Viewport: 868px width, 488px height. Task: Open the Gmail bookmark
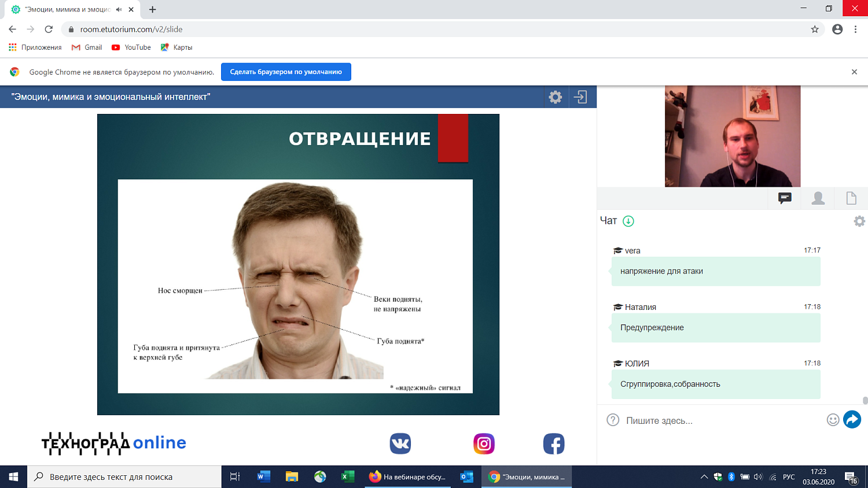(x=87, y=47)
